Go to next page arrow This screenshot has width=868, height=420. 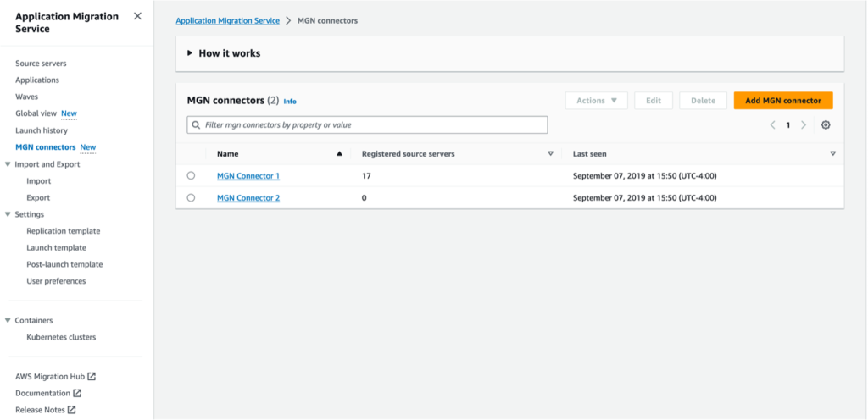(x=804, y=124)
